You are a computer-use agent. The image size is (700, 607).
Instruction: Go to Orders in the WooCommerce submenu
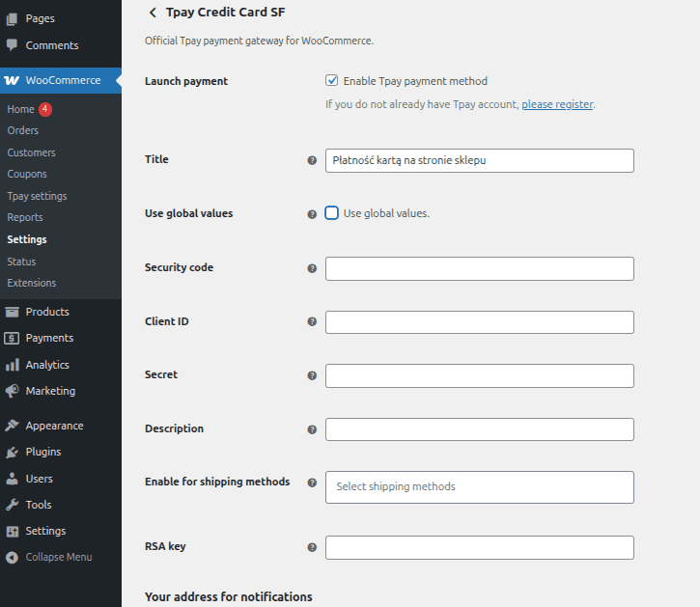click(x=23, y=130)
